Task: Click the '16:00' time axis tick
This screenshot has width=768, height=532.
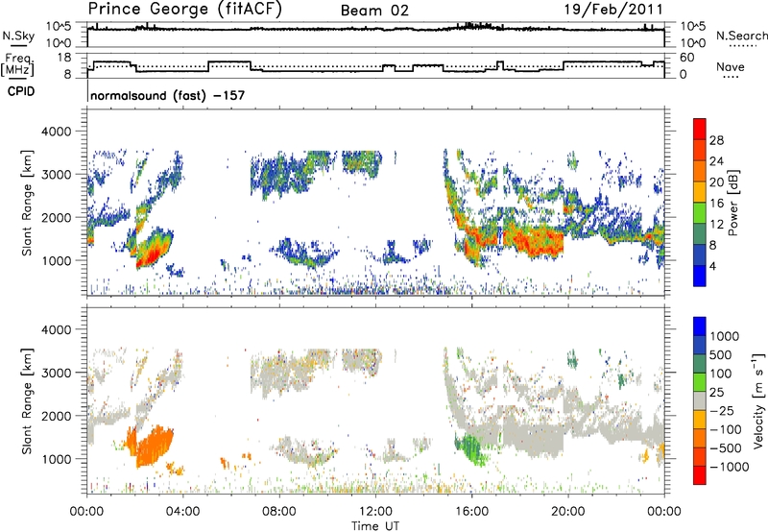Action: [471, 512]
